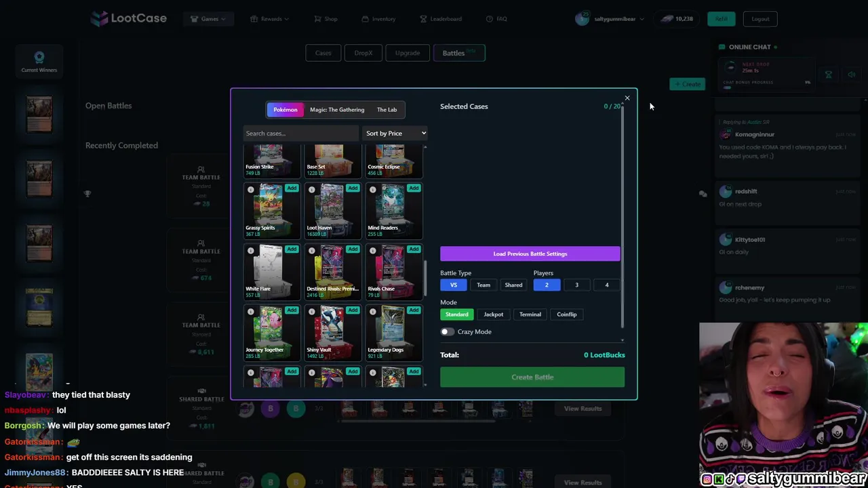Click the info icon on White Flare case

click(251, 251)
